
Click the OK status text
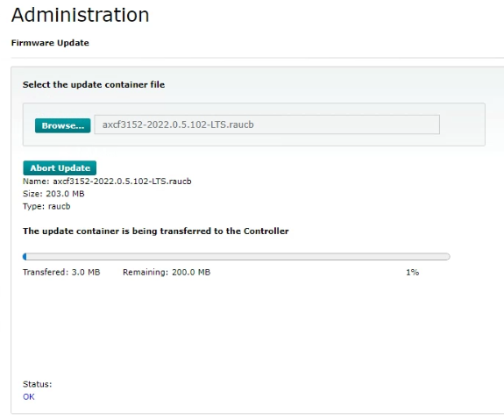[x=29, y=397]
